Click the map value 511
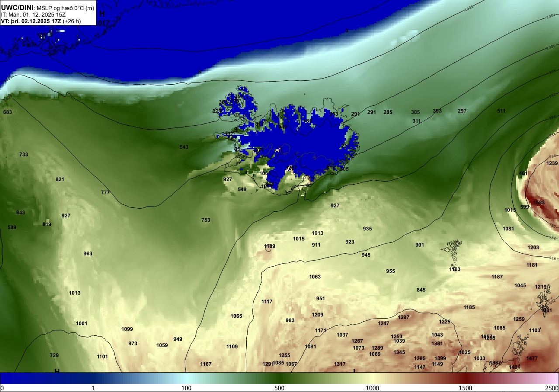The image size is (559, 392). pos(501,111)
